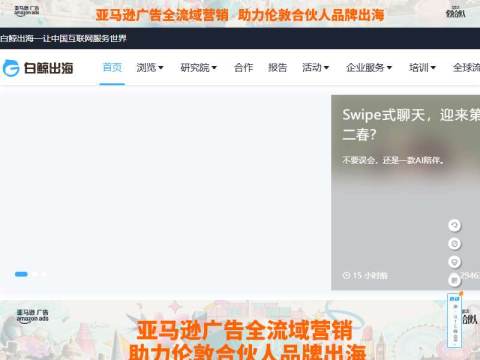Open the partially visible 全球流 menu item

[466, 68]
